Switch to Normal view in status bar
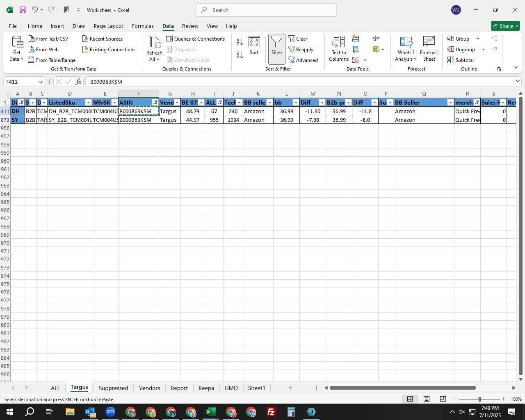 coord(410,399)
